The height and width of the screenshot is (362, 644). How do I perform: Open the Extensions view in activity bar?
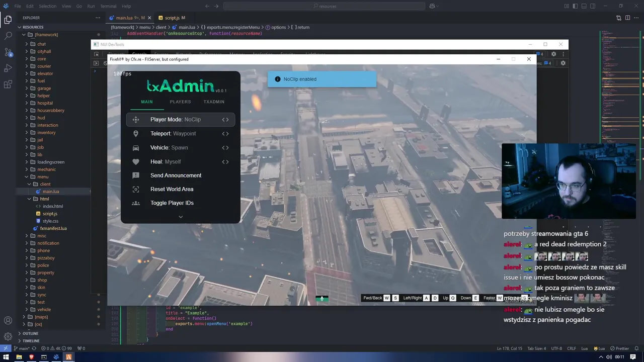tap(8, 84)
